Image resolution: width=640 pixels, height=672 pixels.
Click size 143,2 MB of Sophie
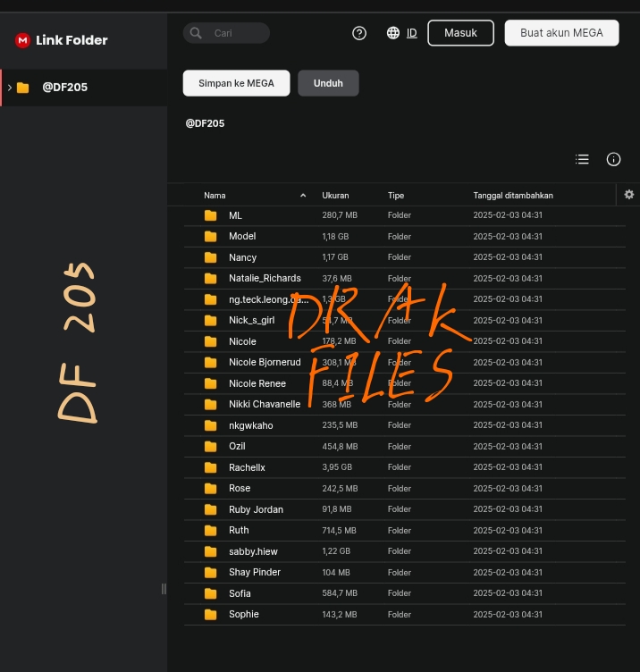339,614
